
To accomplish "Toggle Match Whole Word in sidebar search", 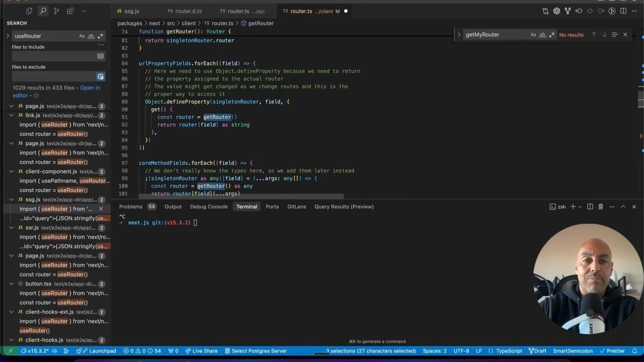I will click(x=91, y=36).
